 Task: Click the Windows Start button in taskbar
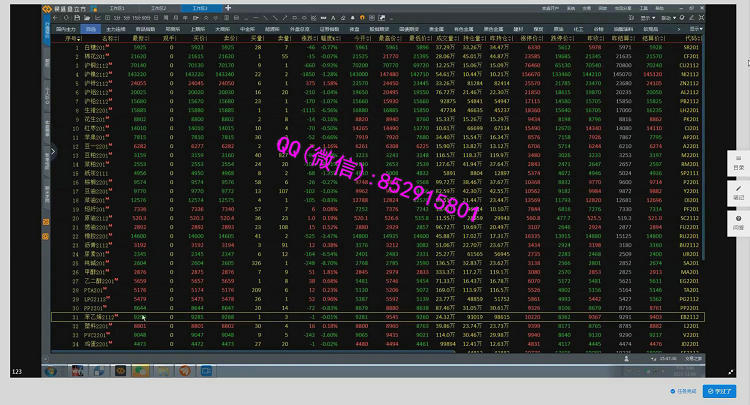coord(50,372)
